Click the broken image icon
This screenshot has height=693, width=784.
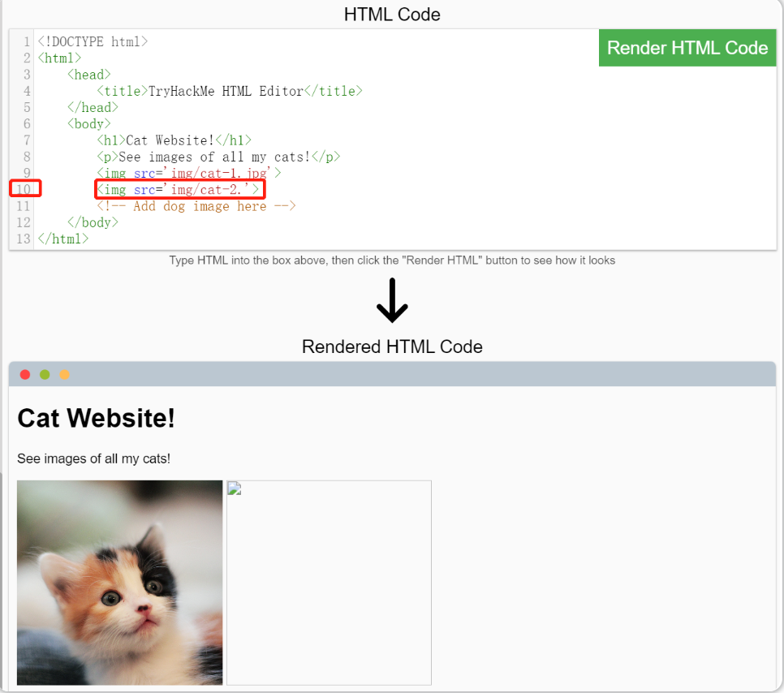pos(235,489)
